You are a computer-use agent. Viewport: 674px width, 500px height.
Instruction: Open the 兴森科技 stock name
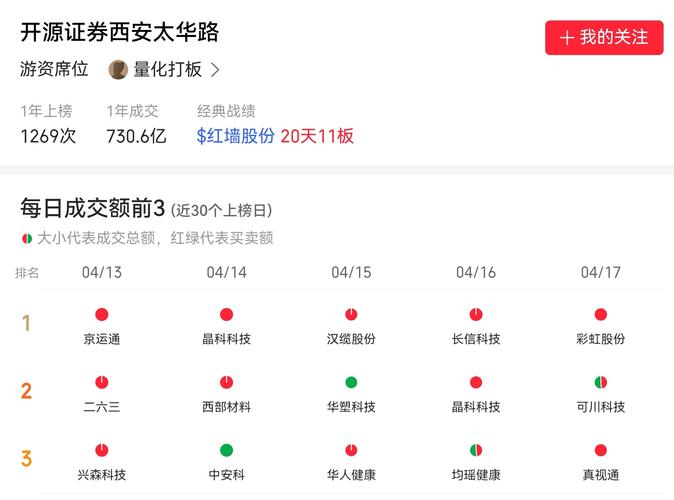(102, 475)
